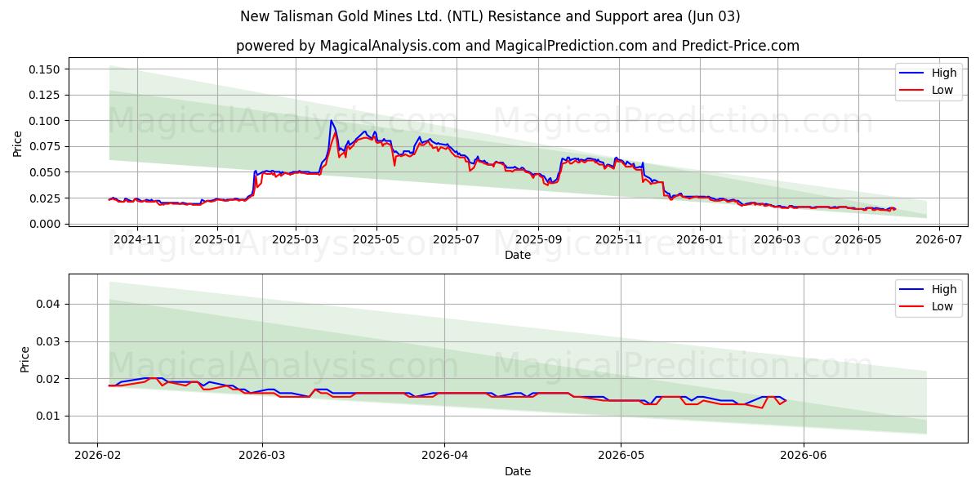Click the bottom chart's '0.02' price tick

click(x=48, y=379)
